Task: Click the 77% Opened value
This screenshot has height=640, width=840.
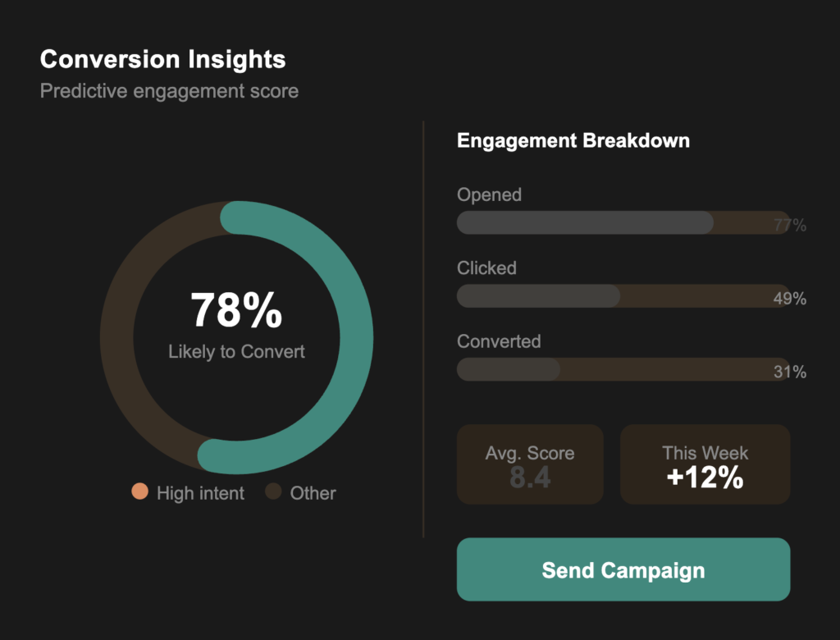Action: (789, 226)
